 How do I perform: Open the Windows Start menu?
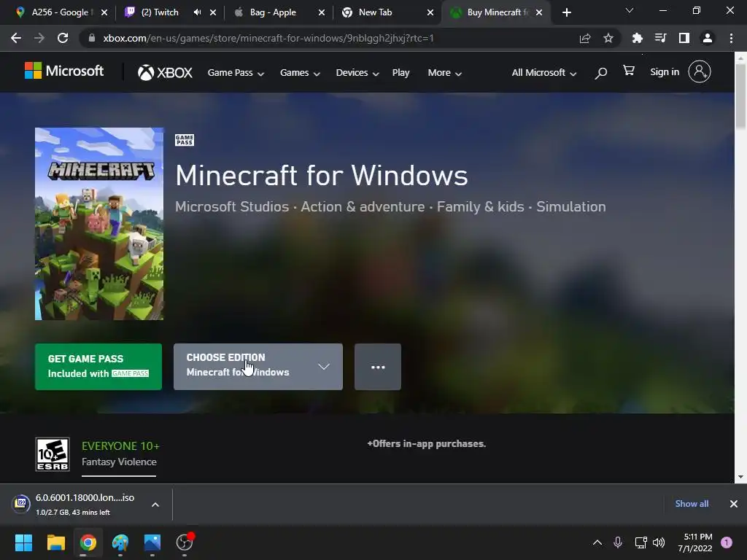(x=23, y=542)
